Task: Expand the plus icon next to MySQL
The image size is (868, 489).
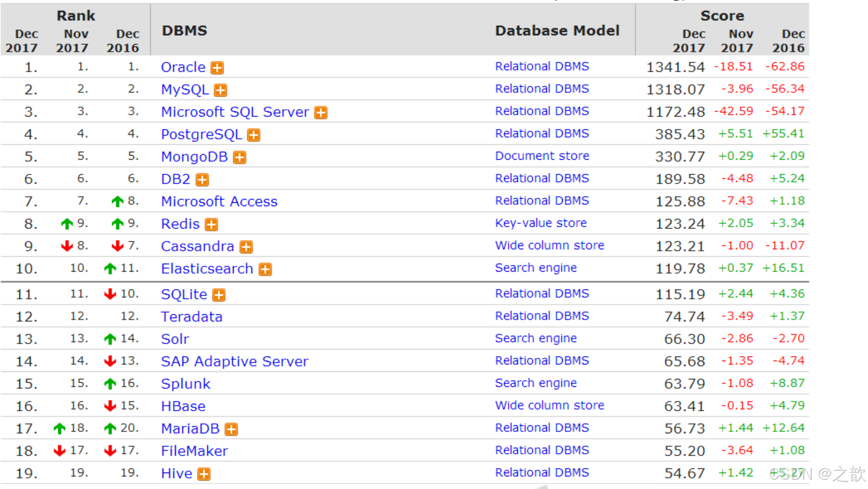Action: (x=221, y=90)
